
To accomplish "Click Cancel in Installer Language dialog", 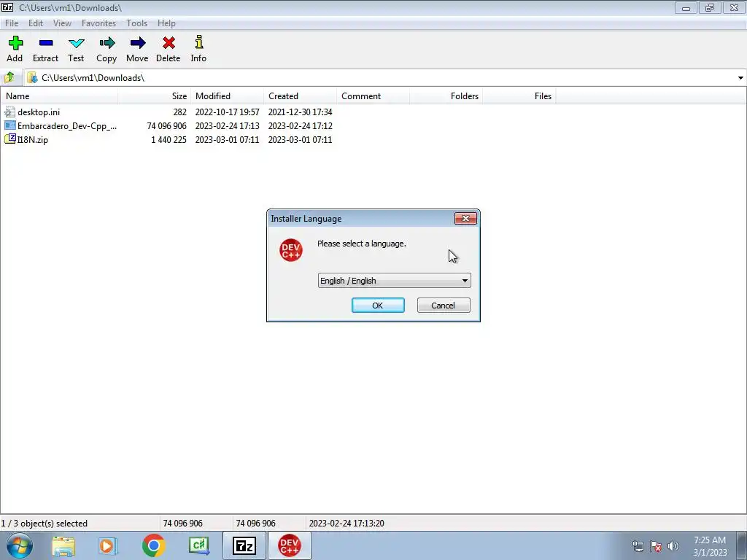I will coord(444,306).
